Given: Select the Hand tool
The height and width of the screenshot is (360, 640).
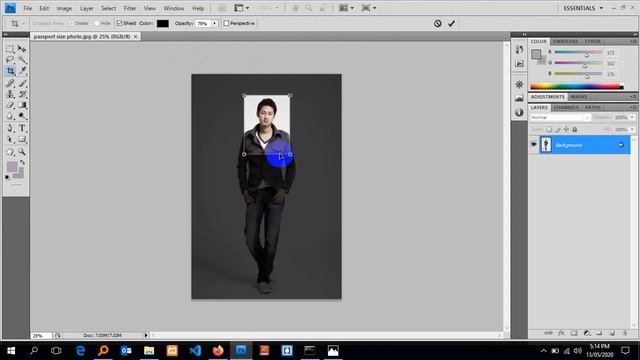Looking at the screenshot, I should pos(10,152).
